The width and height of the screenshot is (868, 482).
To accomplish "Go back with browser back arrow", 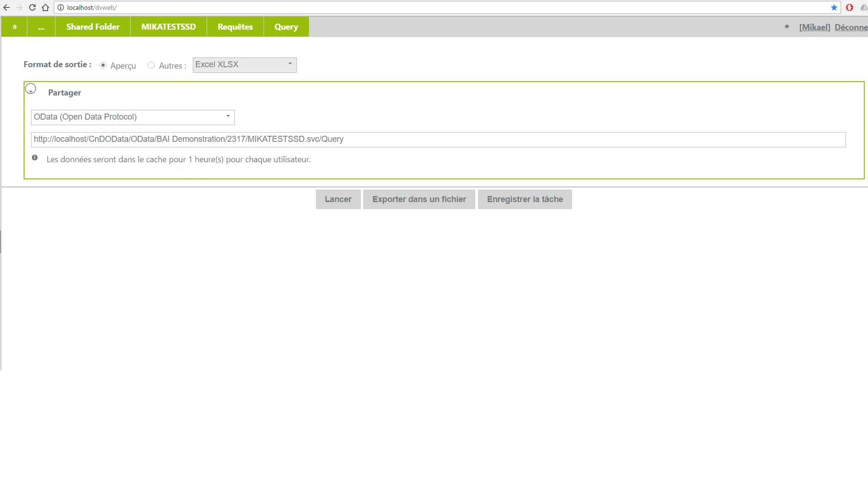I will (6, 7).
